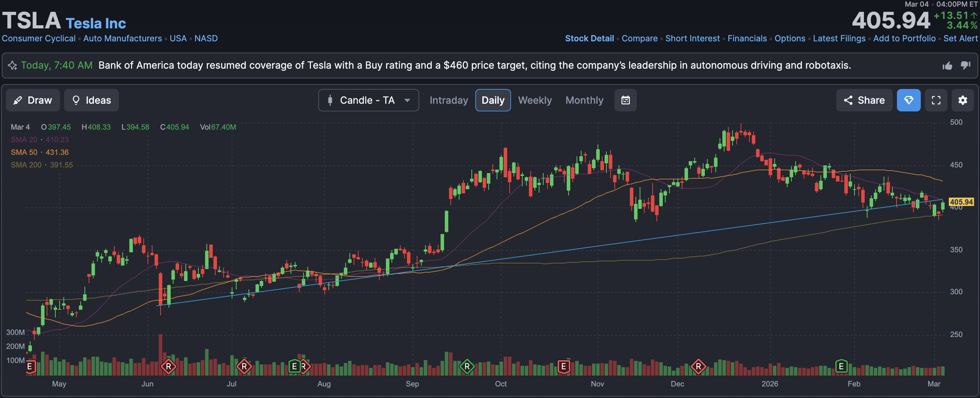Open chart settings gear
This screenshot has width=980, height=398.
[962, 100]
